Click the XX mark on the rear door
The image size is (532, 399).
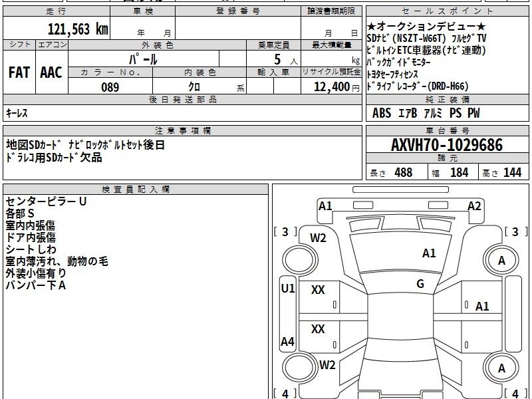(x=318, y=329)
